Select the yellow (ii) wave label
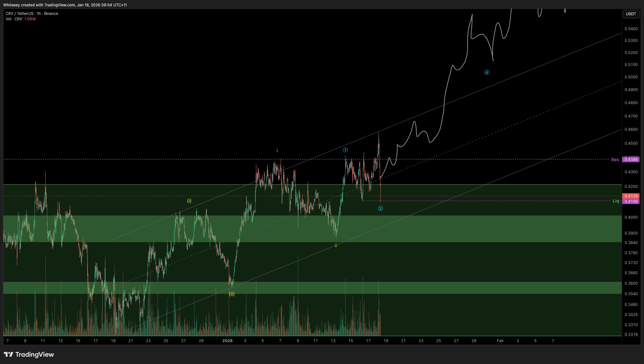This screenshot has height=364, width=644. click(x=232, y=294)
